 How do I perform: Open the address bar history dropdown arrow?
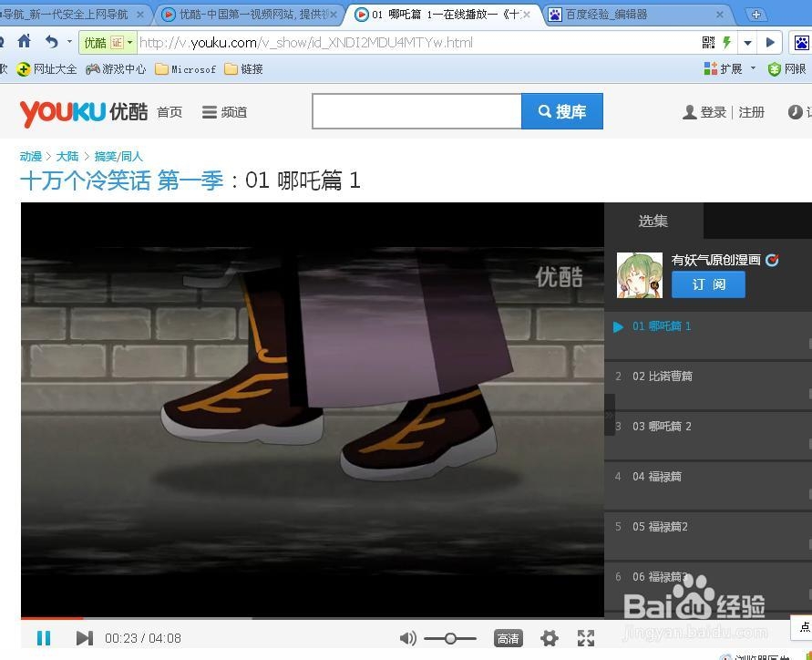point(747,43)
